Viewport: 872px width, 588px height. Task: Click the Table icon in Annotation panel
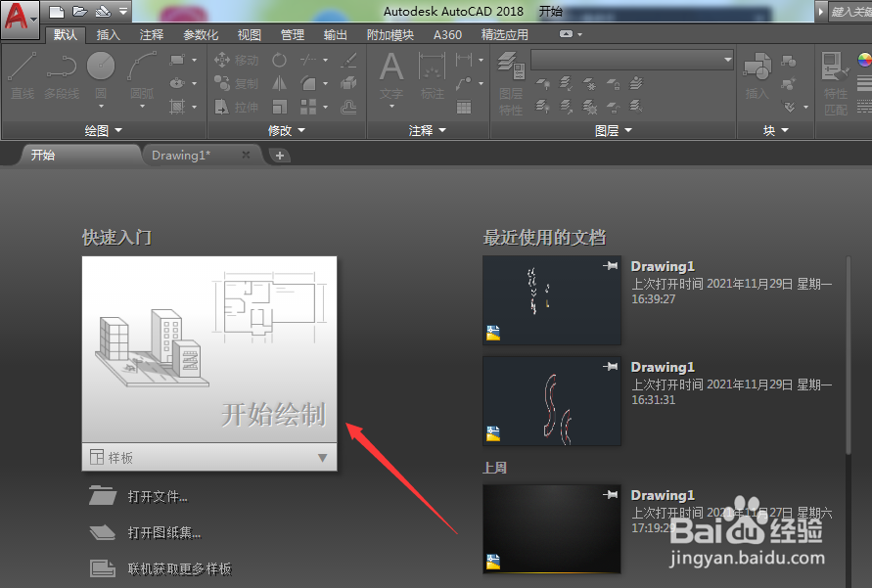click(x=464, y=107)
